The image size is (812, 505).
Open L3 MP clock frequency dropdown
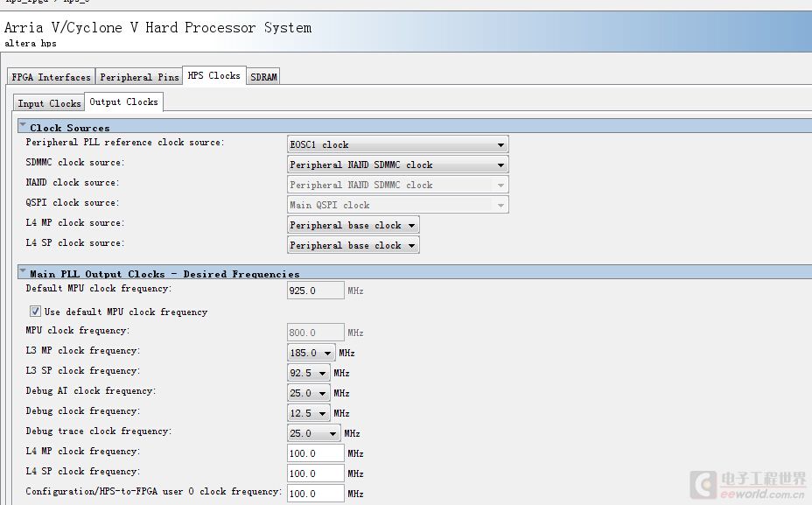pos(311,353)
